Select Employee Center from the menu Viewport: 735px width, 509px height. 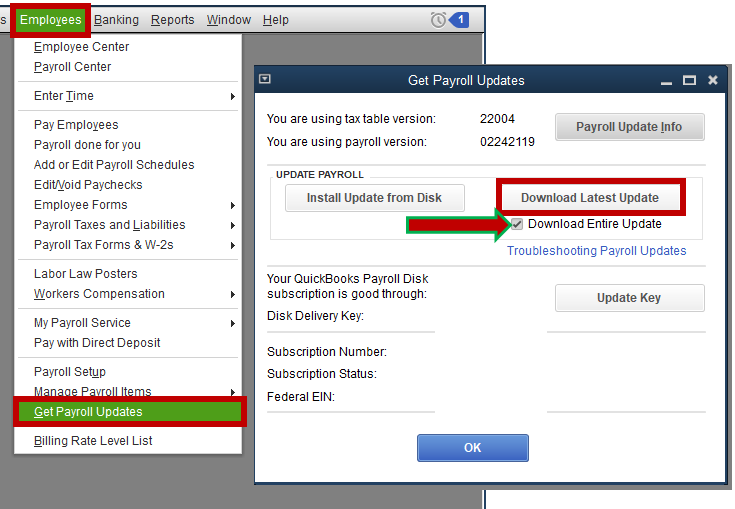tap(81, 47)
